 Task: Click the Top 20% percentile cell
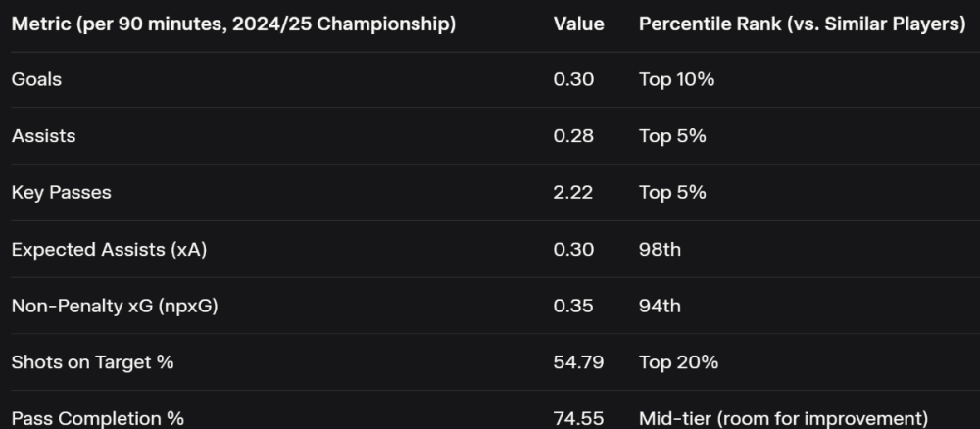tap(678, 362)
